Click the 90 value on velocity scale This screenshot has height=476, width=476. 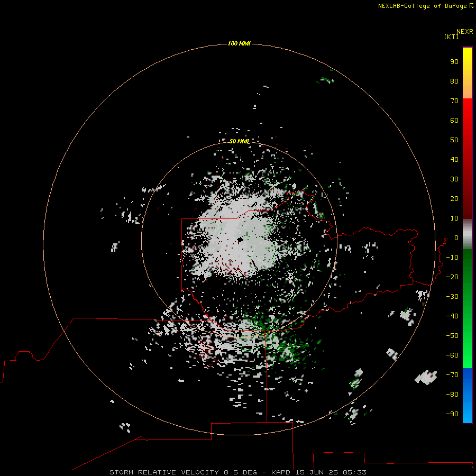[x=454, y=62]
